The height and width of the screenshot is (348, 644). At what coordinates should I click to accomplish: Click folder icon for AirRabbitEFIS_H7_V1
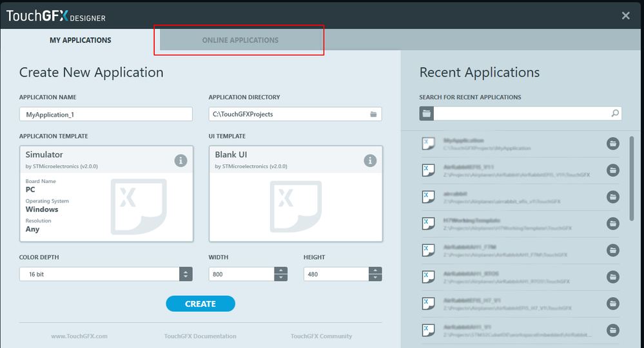tap(613, 304)
